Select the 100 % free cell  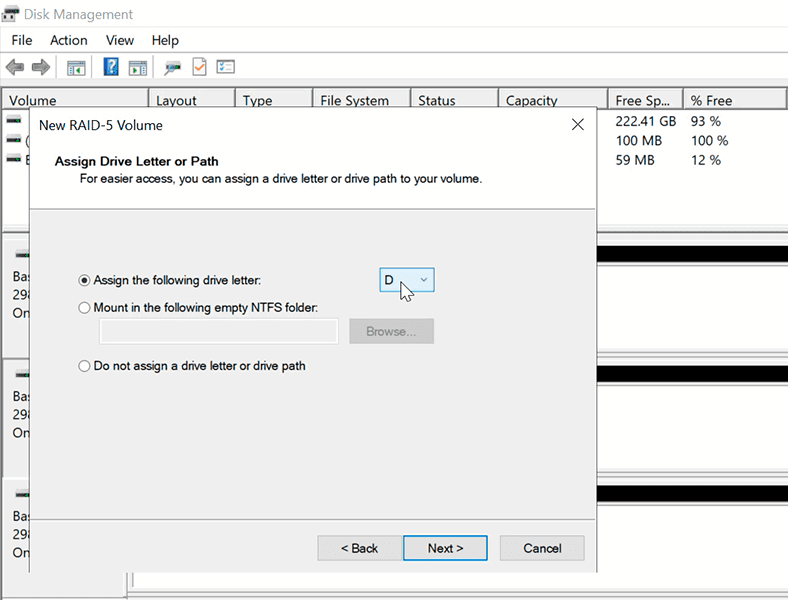click(x=709, y=141)
